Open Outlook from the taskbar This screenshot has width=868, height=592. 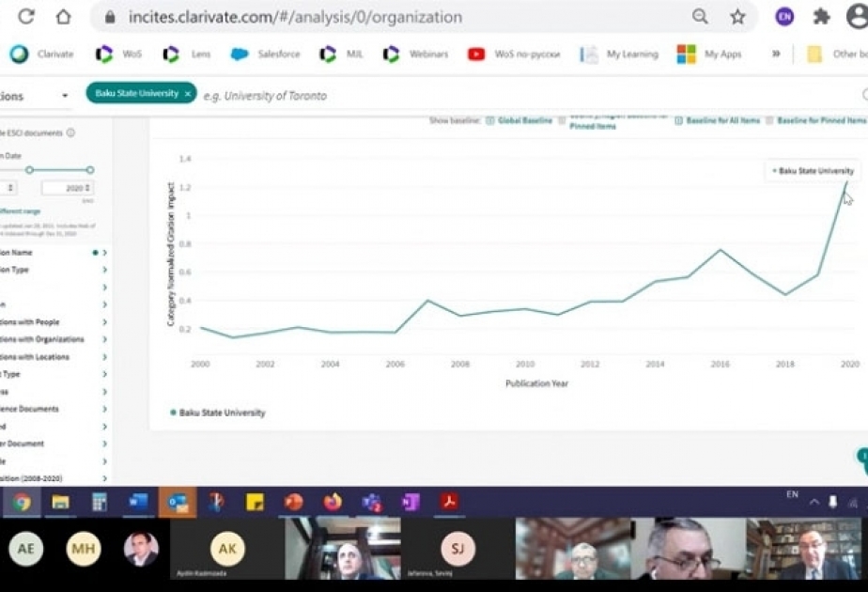[178, 503]
